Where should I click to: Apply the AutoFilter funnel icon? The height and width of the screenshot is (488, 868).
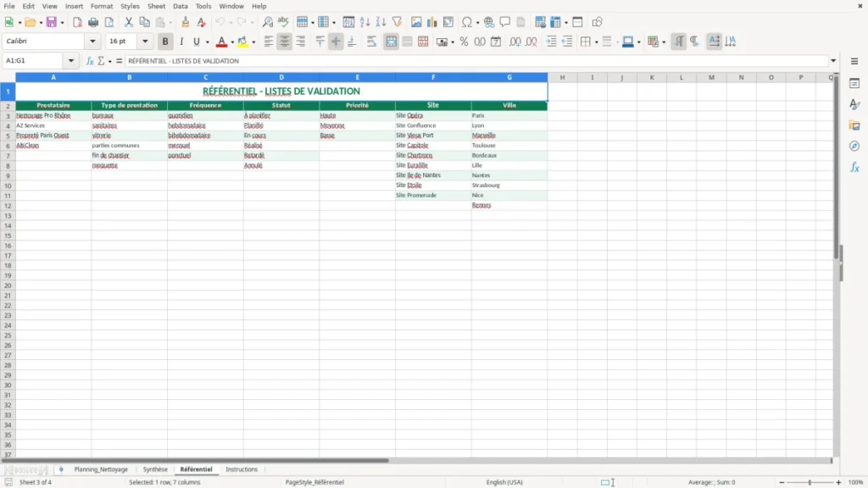[x=397, y=22]
